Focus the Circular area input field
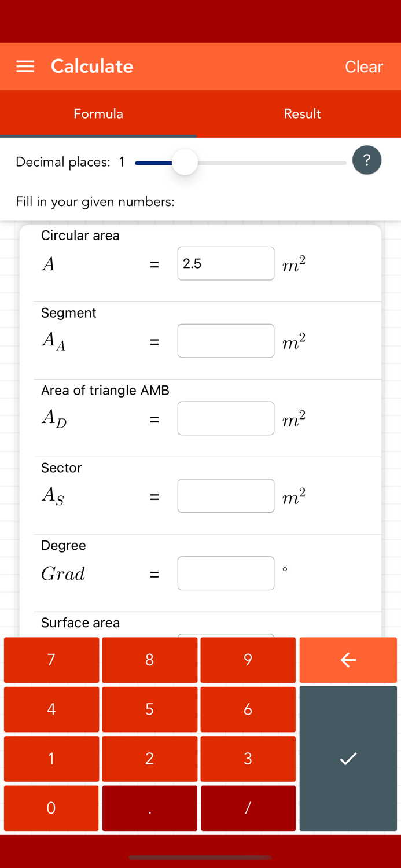The height and width of the screenshot is (868, 401). point(226,263)
